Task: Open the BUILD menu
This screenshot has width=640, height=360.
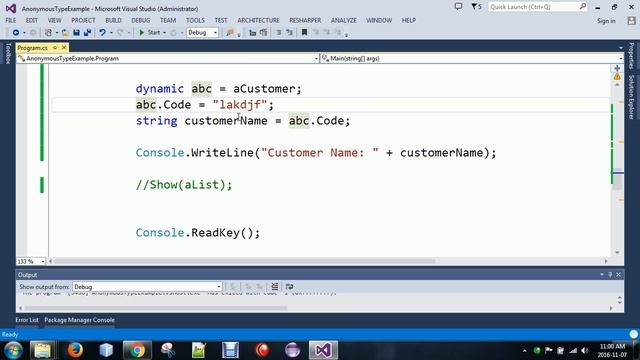Action: coord(113,20)
